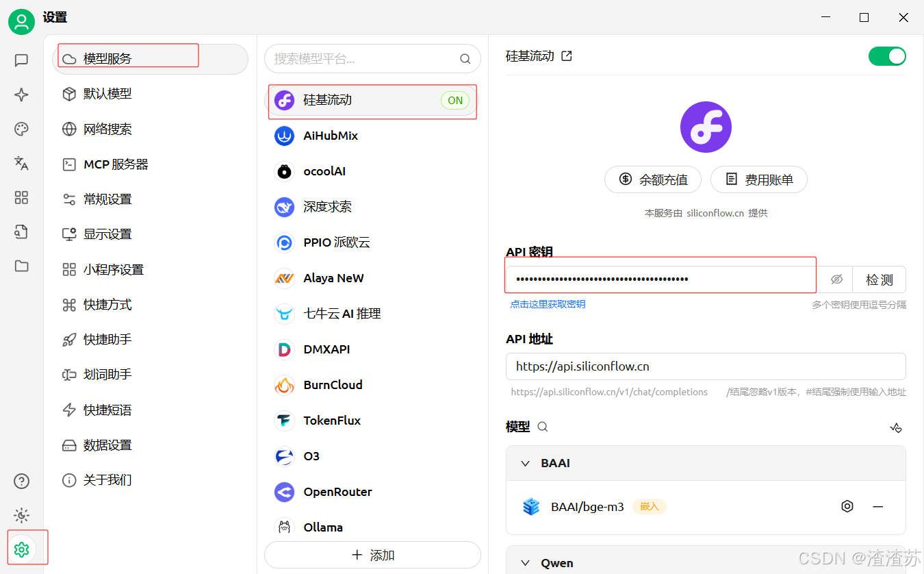Disable the 硅基流动 provider switch
Screen dimensions: 924x574
pos(887,56)
